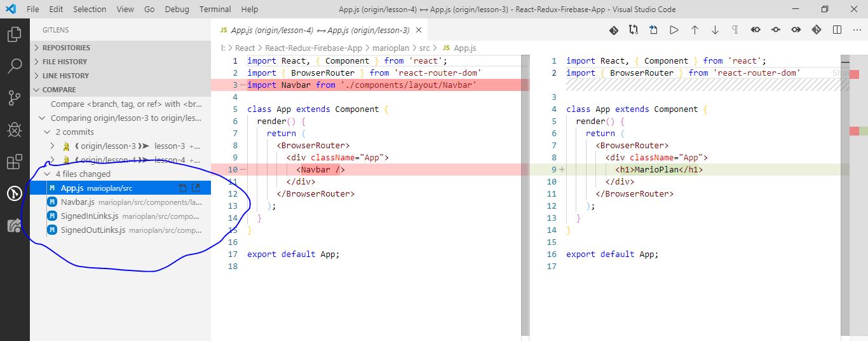Viewport: 868px width, 341px height.
Task: Click React-Redux-Firebase-App breadcrumb segment
Action: click(313, 48)
